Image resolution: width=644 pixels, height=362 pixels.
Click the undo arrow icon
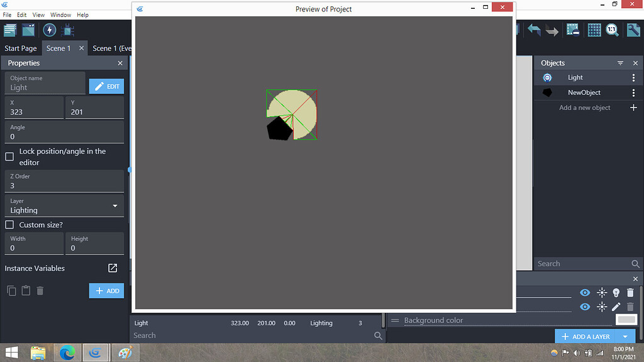[x=534, y=30]
